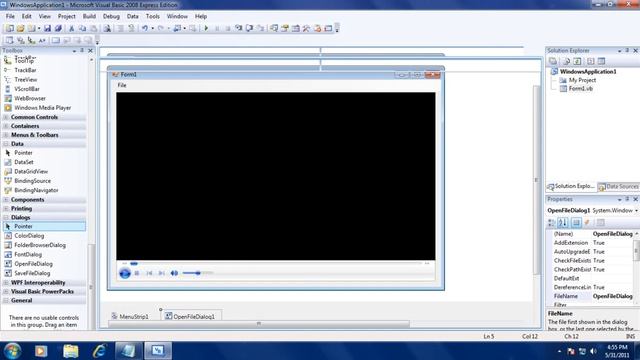Open Internet Explorer from the taskbar
The height and width of the screenshot is (360, 640).
tap(99, 351)
